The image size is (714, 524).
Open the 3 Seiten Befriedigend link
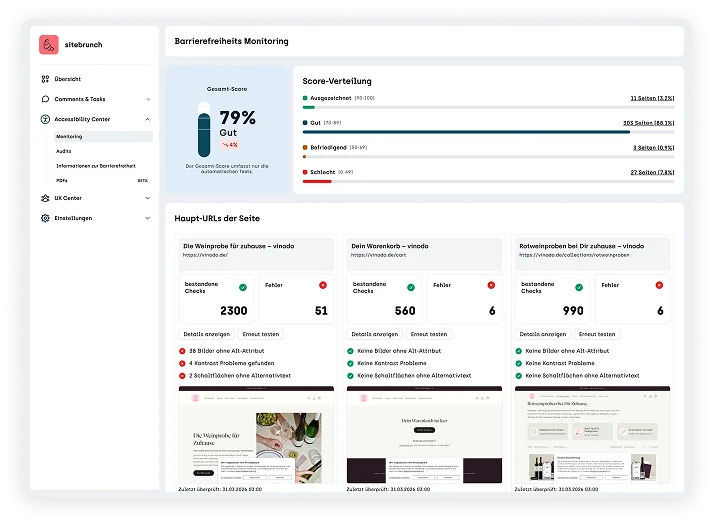[653, 148]
